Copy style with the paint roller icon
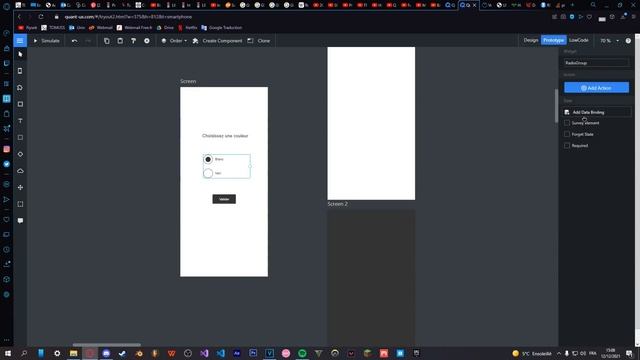The image size is (640, 360). point(133,41)
